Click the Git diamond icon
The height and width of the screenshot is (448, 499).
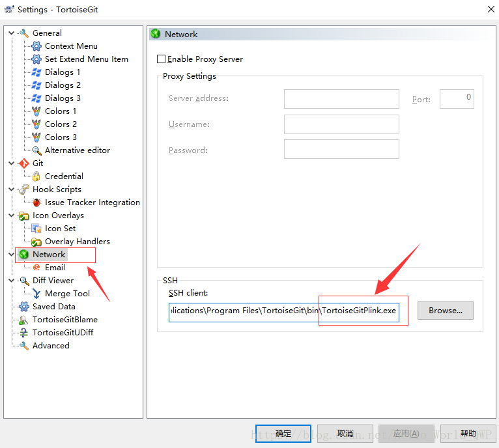[24, 163]
